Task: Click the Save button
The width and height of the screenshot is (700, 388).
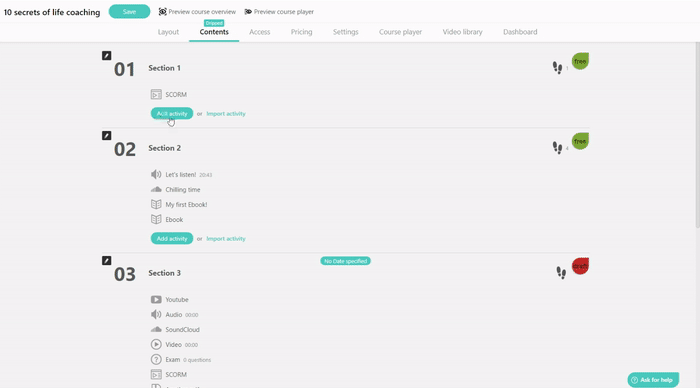Action: 129,12
